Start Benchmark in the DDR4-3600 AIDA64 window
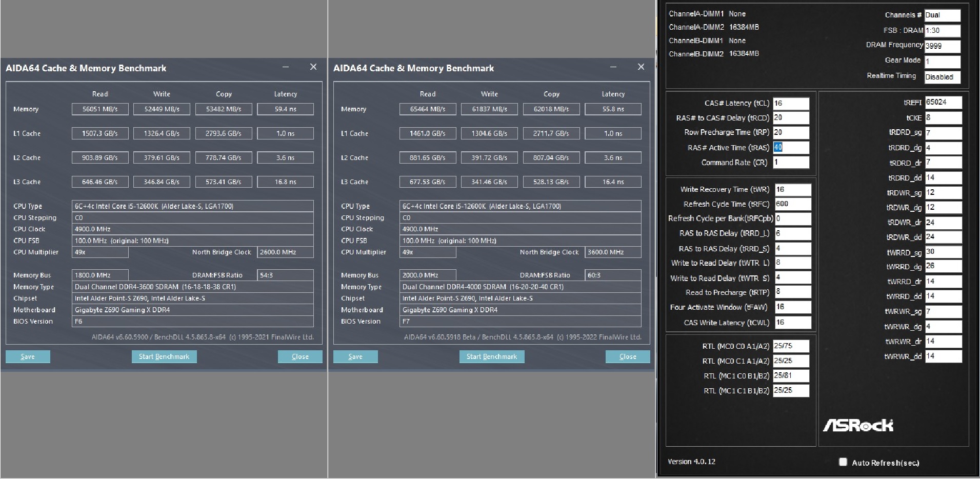This screenshot has width=980, height=479. pos(164,356)
